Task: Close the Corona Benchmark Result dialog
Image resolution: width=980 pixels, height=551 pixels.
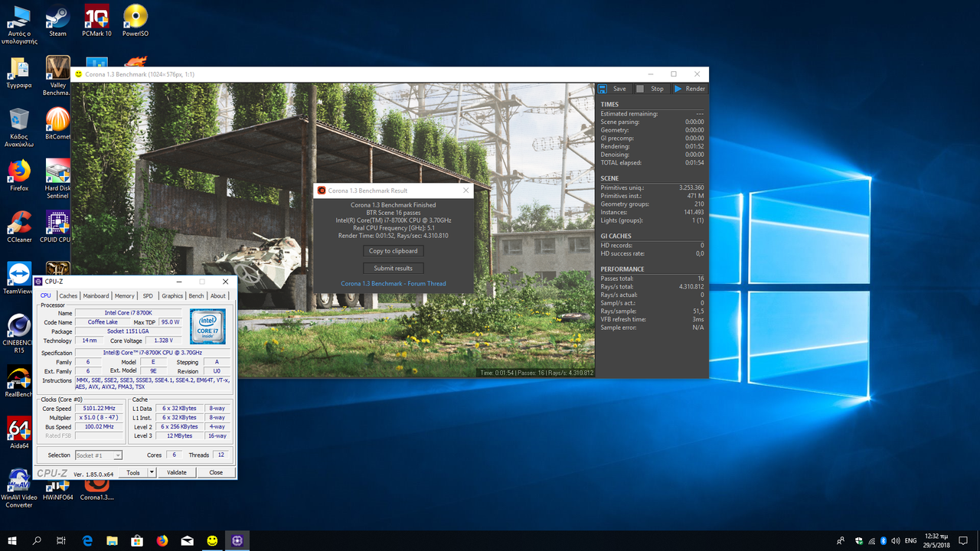Action: pos(465,191)
